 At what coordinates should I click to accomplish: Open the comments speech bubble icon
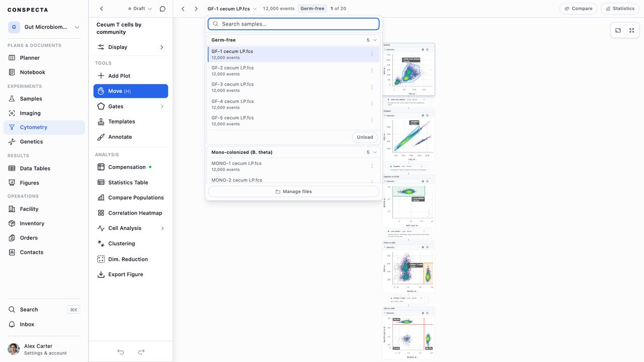coord(163,9)
